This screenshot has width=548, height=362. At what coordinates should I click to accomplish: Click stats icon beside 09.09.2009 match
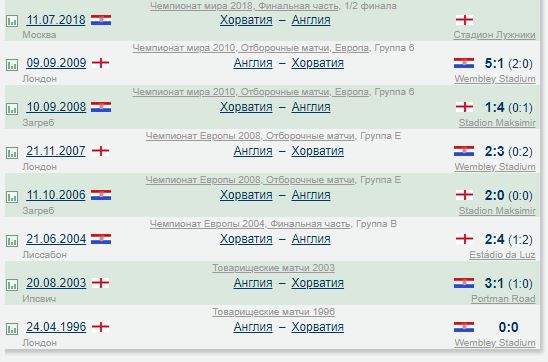tap(12, 65)
